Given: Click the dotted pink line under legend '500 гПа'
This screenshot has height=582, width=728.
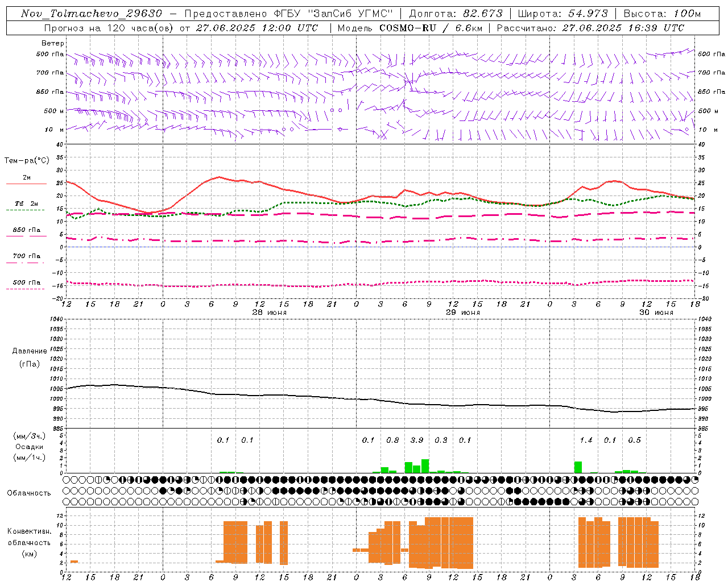Looking at the screenshot, I should 26,289.
